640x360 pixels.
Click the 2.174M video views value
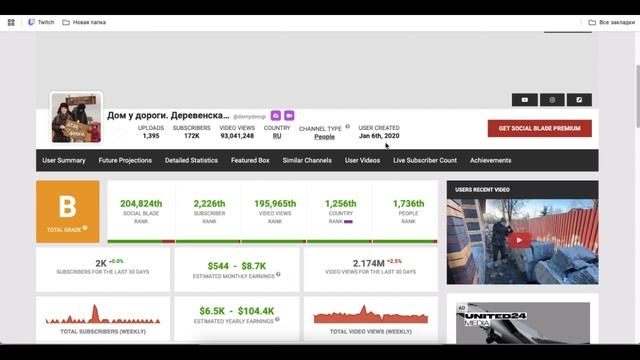(369, 264)
